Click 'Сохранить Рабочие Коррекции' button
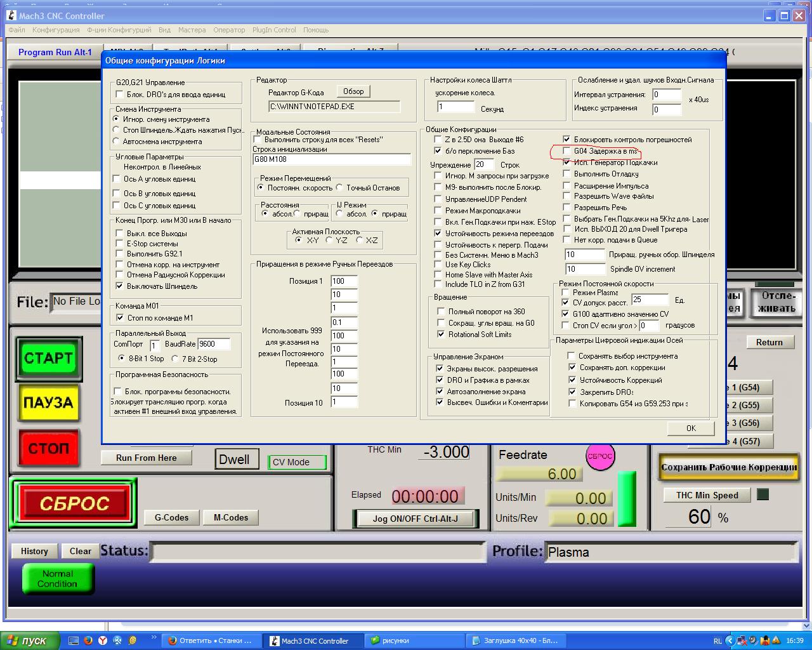 [729, 467]
